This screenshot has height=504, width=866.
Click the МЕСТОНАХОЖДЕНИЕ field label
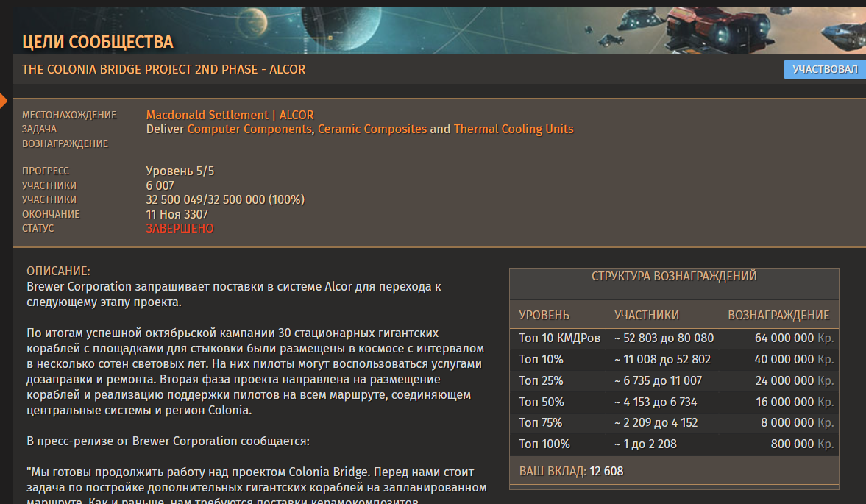pyautogui.click(x=69, y=115)
